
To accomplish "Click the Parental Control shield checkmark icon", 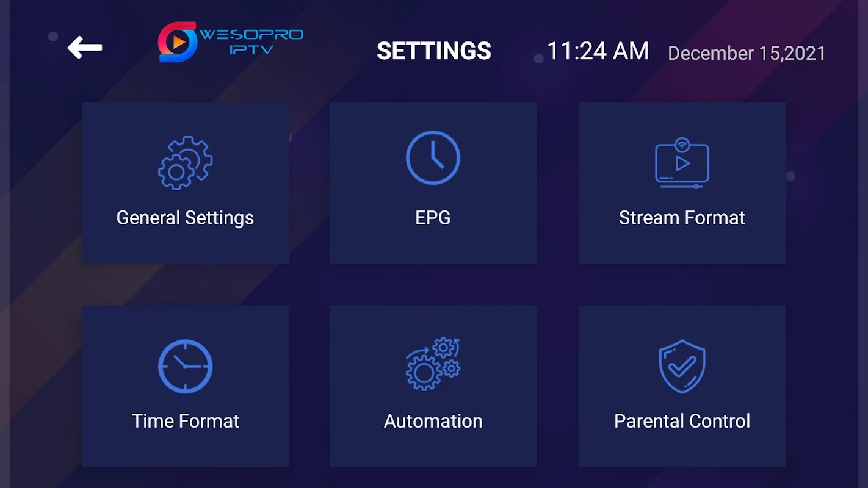I will pyautogui.click(x=682, y=367).
